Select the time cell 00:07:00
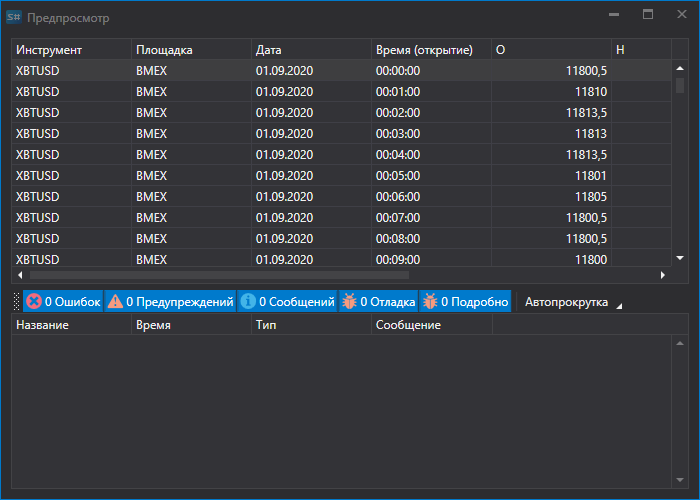700x500 pixels. 432,217
